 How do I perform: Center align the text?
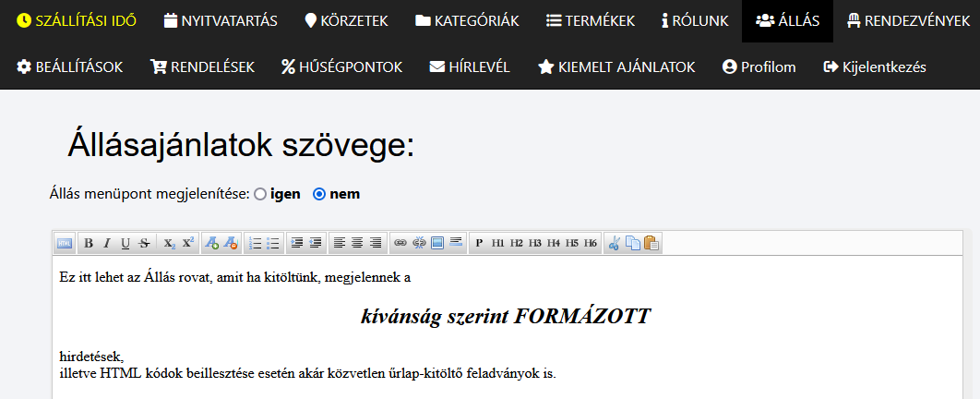click(357, 243)
